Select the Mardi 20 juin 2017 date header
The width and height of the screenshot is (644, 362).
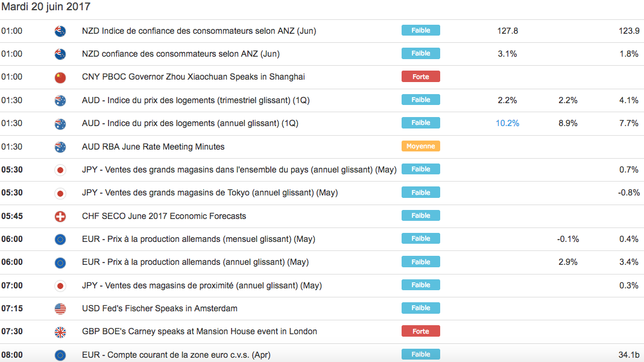(x=46, y=7)
